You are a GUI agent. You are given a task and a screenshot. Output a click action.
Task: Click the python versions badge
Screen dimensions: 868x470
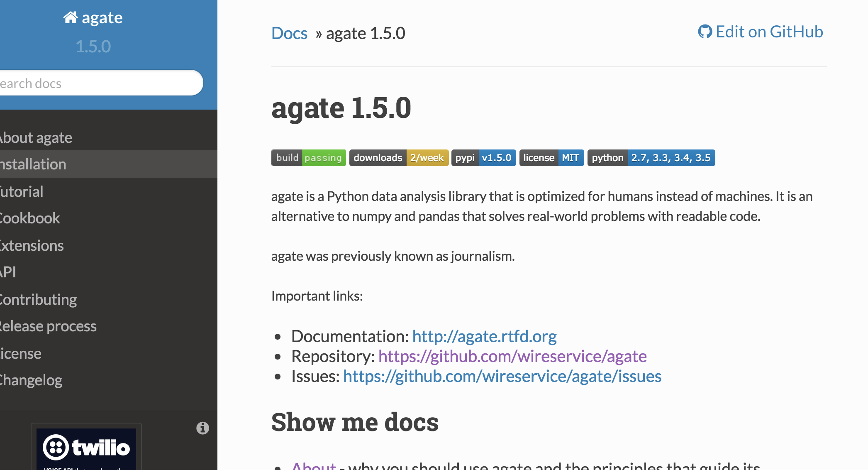click(x=651, y=158)
